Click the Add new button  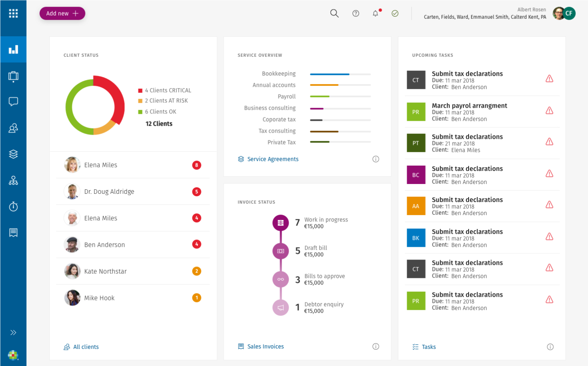point(62,13)
